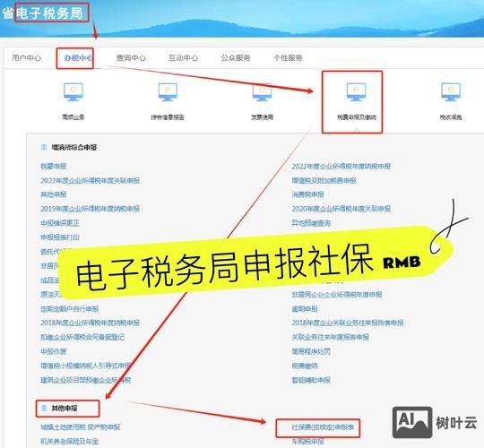Viewport: 484px width, 448px height.
Task: Open 2019年度企业所得税年度纳税申报 link
Action: pos(91,209)
